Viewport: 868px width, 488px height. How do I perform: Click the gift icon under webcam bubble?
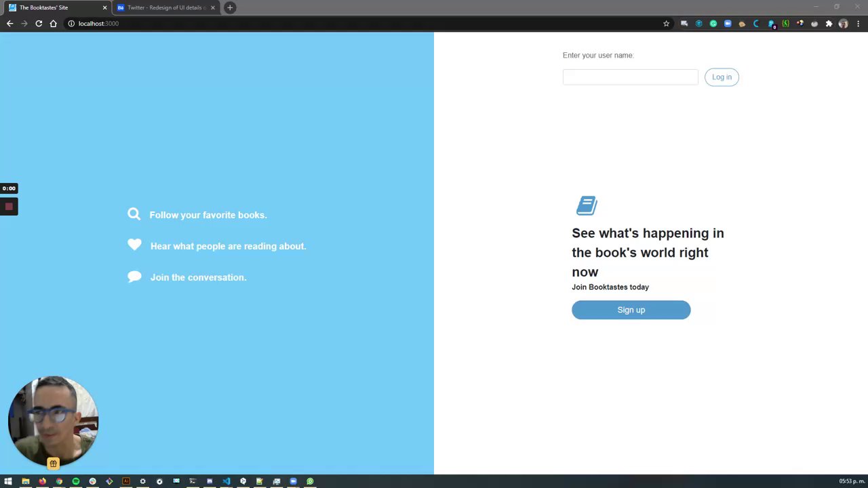(53, 464)
